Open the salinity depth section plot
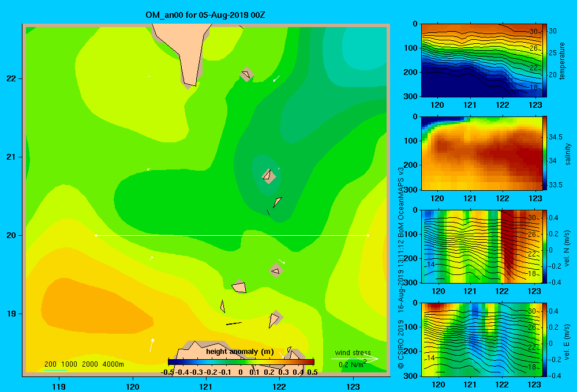The height and width of the screenshot is (392, 577). (481, 153)
